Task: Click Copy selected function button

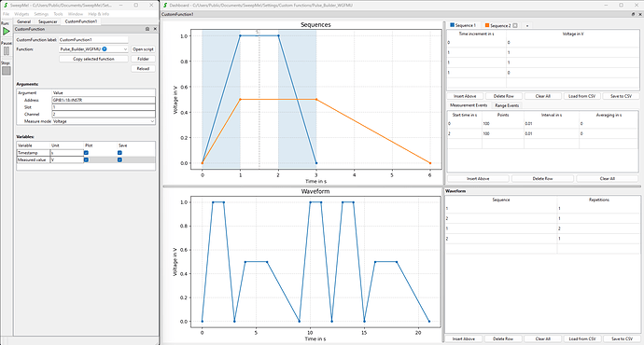Action: click(93, 59)
